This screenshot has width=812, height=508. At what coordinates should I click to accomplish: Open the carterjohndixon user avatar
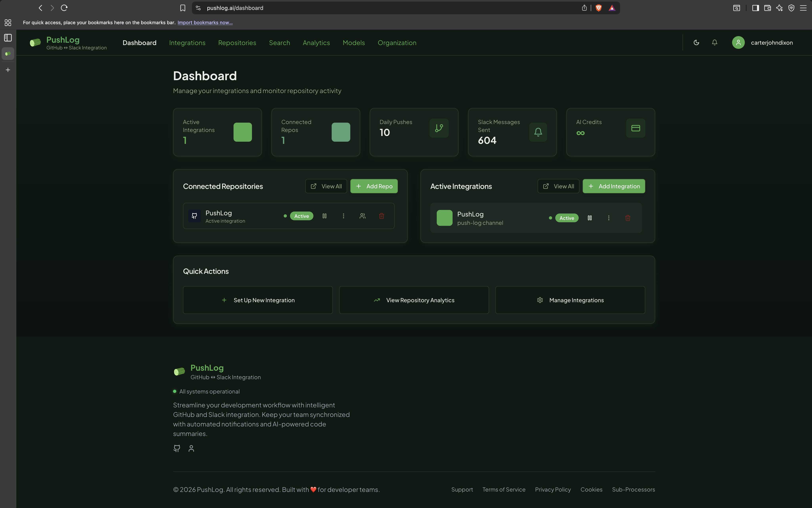(738, 43)
